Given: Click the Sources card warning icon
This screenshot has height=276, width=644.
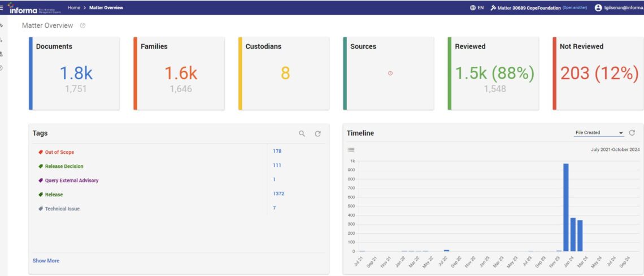Looking at the screenshot, I should tap(390, 73).
